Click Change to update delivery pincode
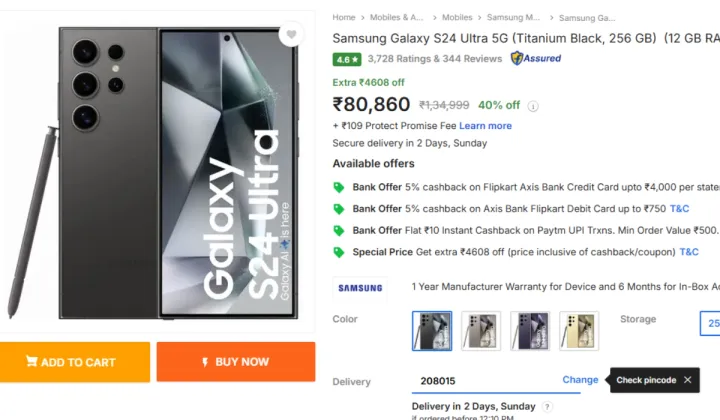Image resolution: width=720 pixels, height=420 pixels. tap(580, 380)
